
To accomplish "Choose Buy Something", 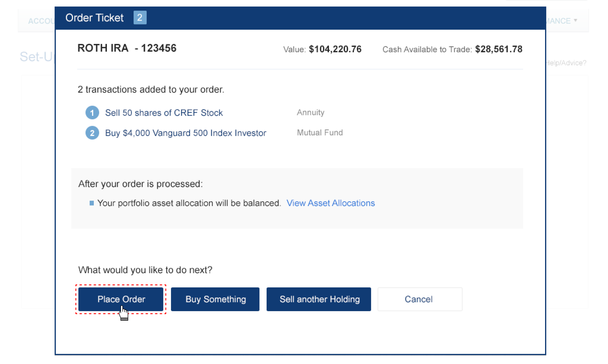I will tap(215, 299).
